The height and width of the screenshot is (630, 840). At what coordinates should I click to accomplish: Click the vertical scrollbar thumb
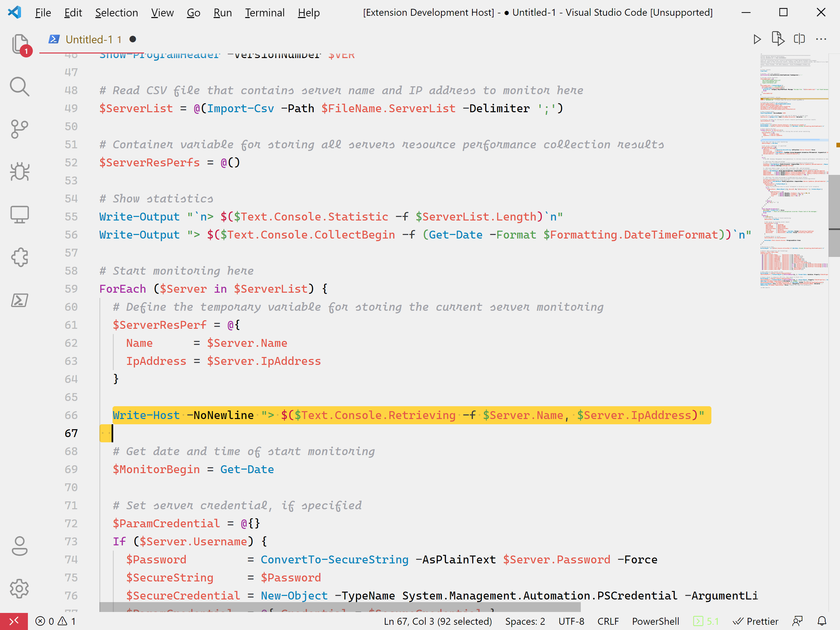point(834,216)
